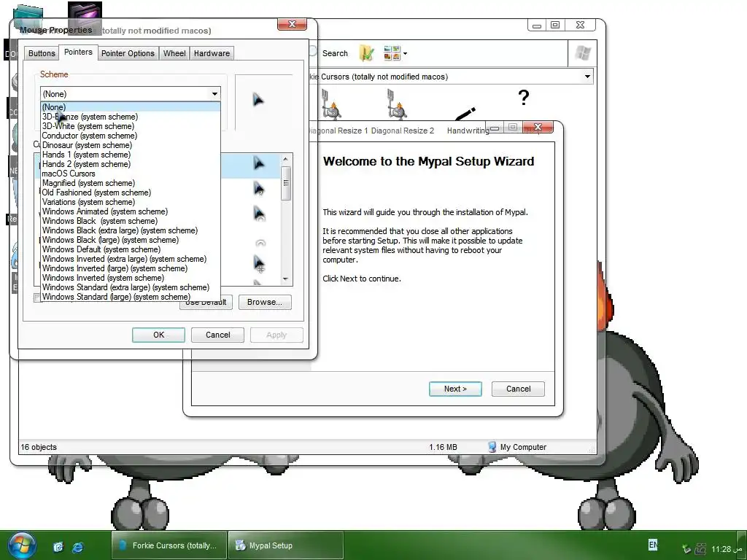747x560 pixels.
Task: Choose (None) in the scheme list
Action: click(x=131, y=107)
